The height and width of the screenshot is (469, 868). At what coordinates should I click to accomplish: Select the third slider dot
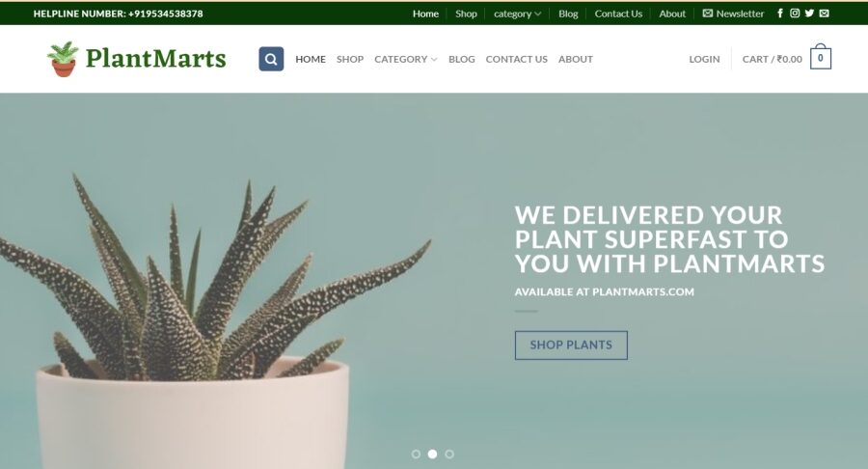point(449,455)
